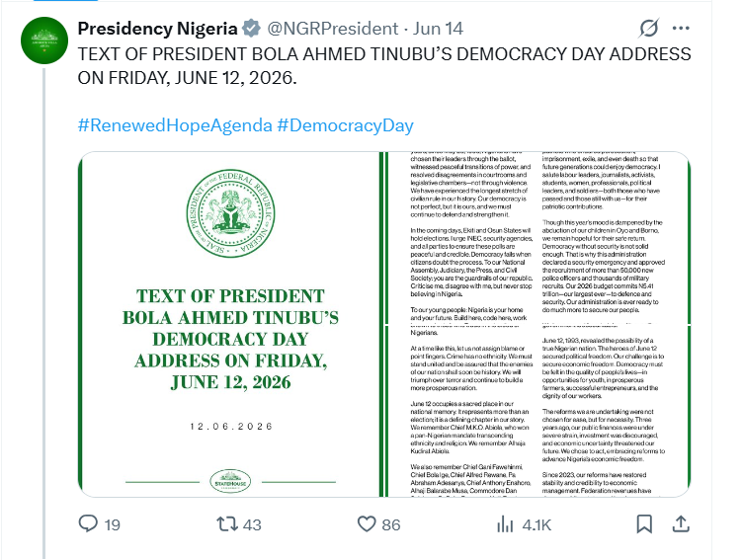
Task: Repost this tweet using retweet icon
Action: click(226, 524)
